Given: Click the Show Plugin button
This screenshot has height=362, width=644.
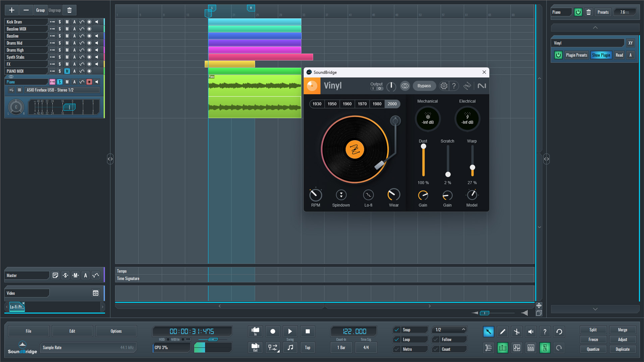Looking at the screenshot, I should coord(601,55).
